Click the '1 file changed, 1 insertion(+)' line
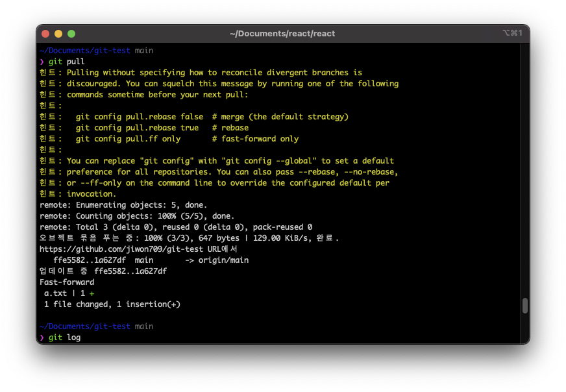The image size is (566, 392). [112, 304]
